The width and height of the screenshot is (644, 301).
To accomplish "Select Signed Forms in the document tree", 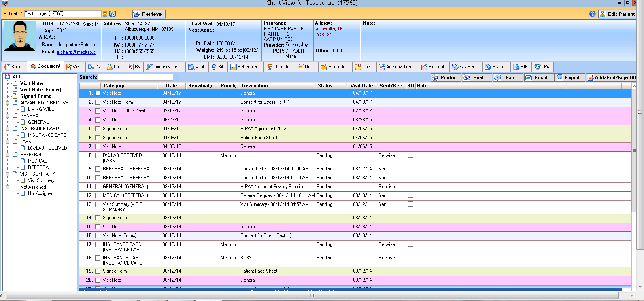I will [x=36, y=96].
